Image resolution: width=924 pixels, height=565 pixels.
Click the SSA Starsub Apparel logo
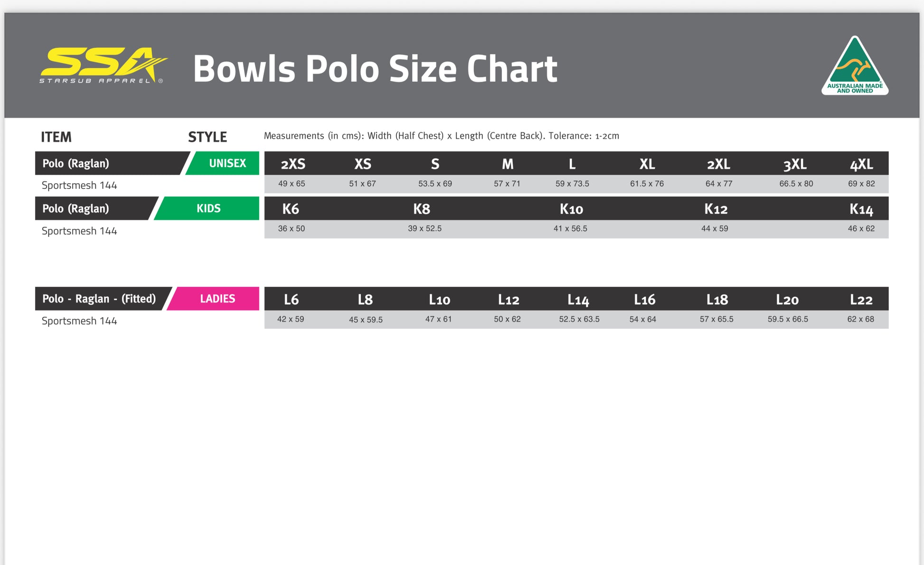point(103,66)
